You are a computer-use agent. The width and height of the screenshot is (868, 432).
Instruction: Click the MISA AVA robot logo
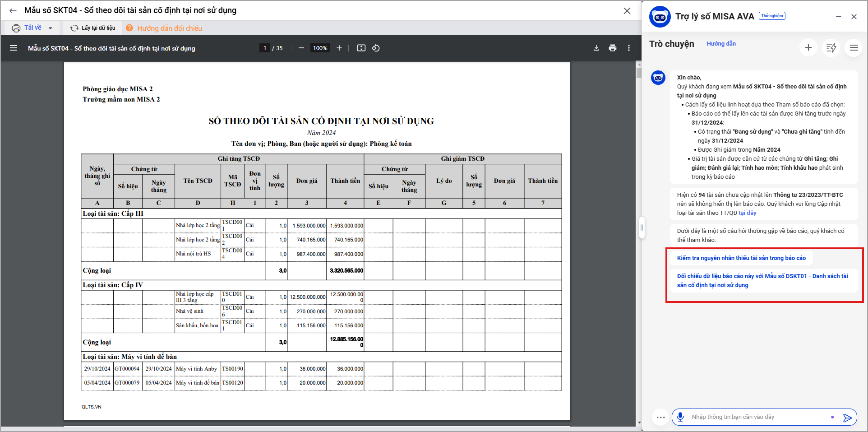[x=660, y=17]
